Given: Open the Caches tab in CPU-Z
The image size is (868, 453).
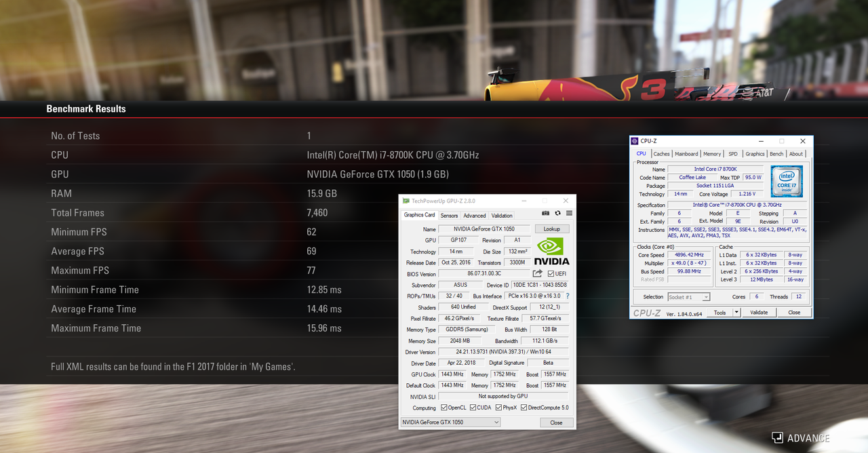Looking at the screenshot, I should [x=661, y=154].
